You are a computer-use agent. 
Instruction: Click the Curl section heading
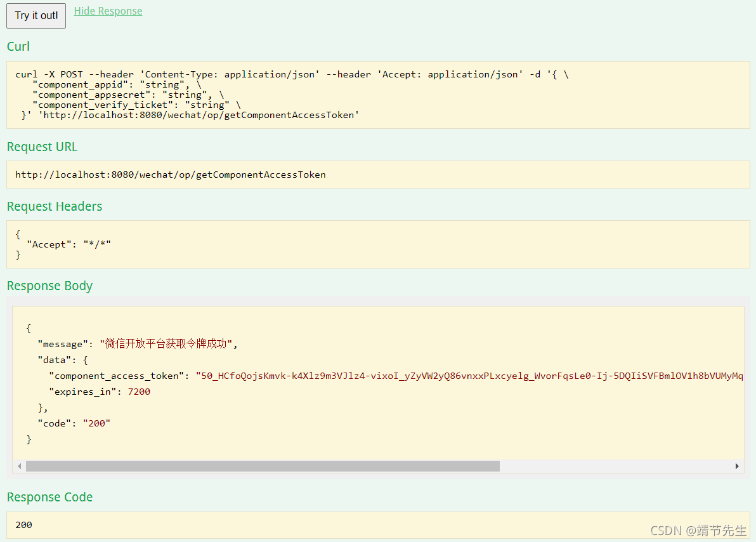point(18,46)
